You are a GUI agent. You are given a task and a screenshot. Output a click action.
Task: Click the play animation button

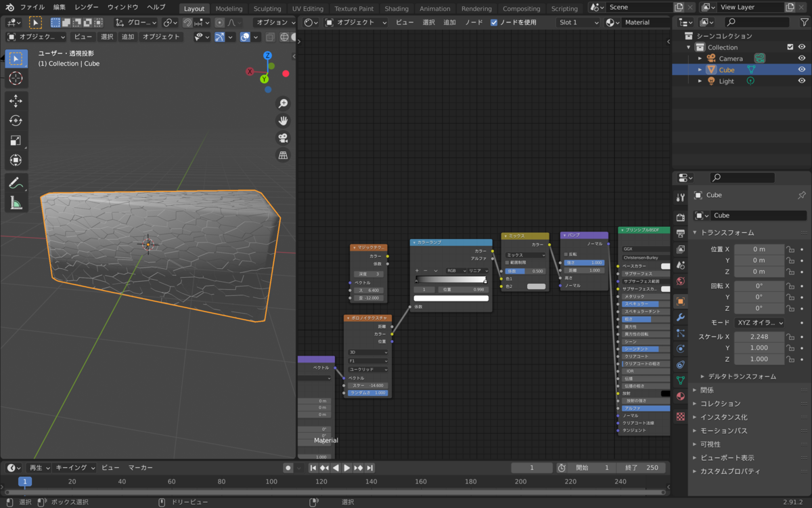click(347, 467)
